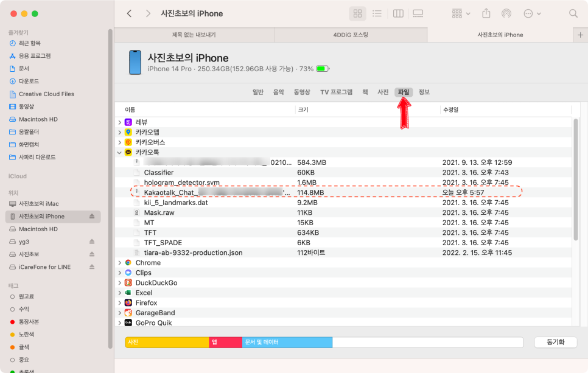Expand the Clips app row
588x373 pixels.
coord(120,273)
